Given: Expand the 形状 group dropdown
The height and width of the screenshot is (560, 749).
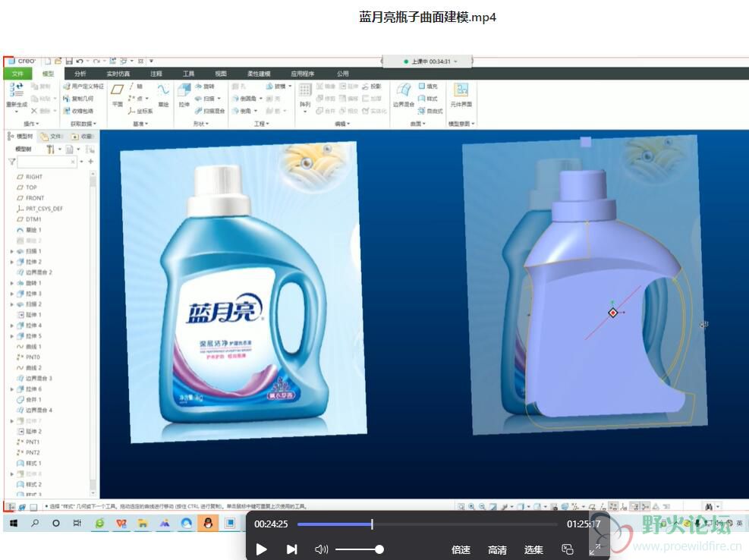Looking at the screenshot, I should point(200,124).
